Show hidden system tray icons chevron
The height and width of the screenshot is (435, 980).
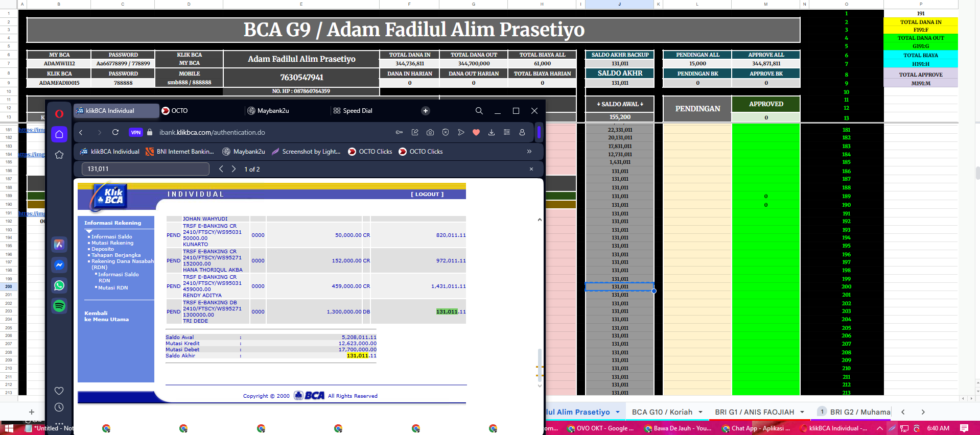(879, 428)
